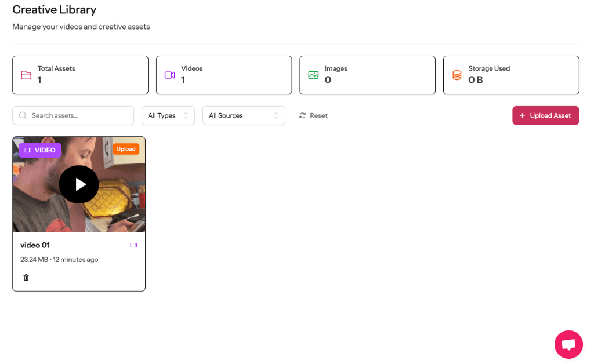Click the folder icon on Total Assets card
The width and height of the screenshot is (594, 364).
click(26, 75)
